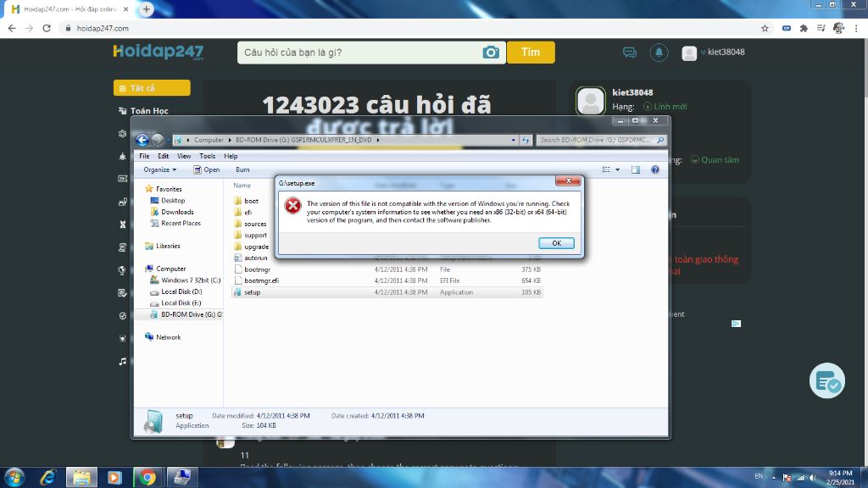868x488 pixels.
Task: Select the support folder
Action: [x=255, y=236]
